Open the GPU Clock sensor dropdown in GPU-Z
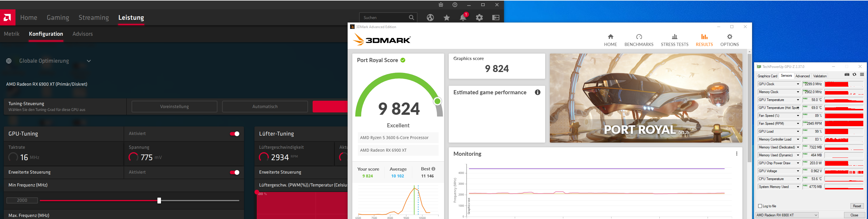Image resolution: width=868 pixels, height=219 pixels. (798, 84)
